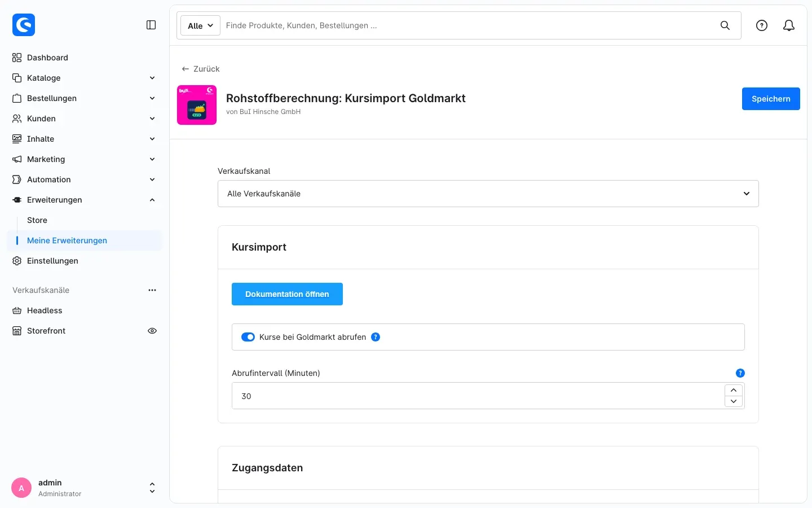Image resolution: width=812 pixels, height=508 pixels.
Task: Open the admin user menu chevron
Action: click(x=152, y=488)
